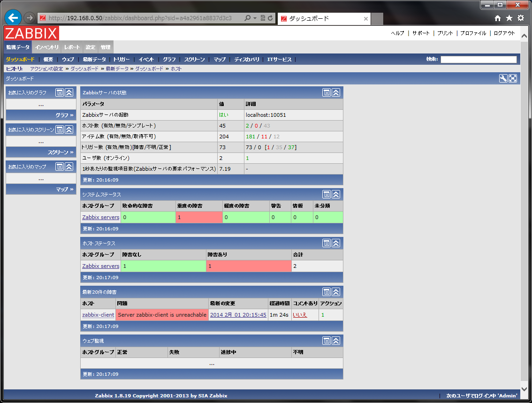Viewport: 532px width, 403px height.
Task: Click the browser address bar URL
Action: coord(140,18)
